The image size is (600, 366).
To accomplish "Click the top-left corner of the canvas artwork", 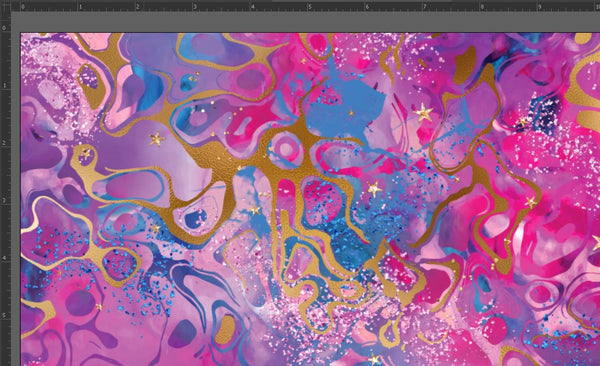I will pyautogui.click(x=21, y=33).
